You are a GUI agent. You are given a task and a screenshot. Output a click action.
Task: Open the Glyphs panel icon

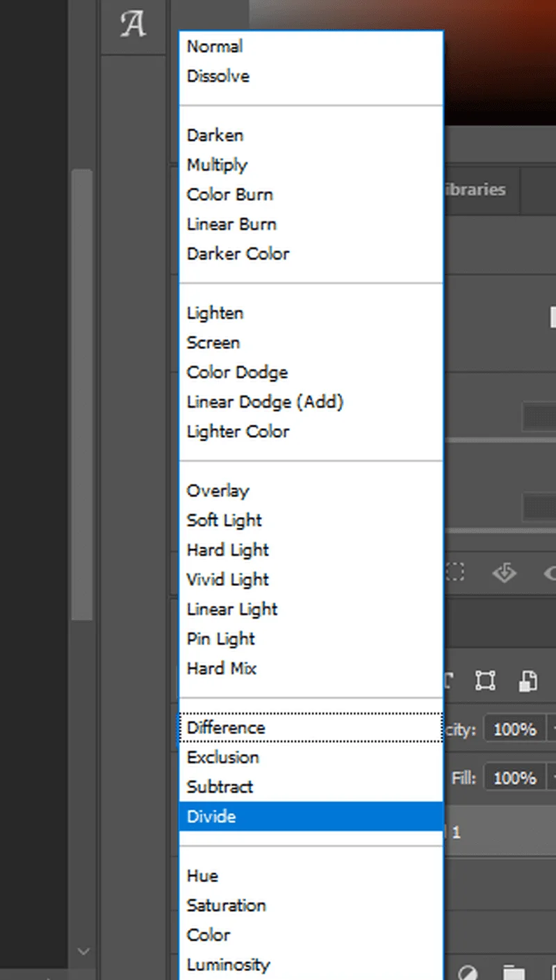click(133, 24)
